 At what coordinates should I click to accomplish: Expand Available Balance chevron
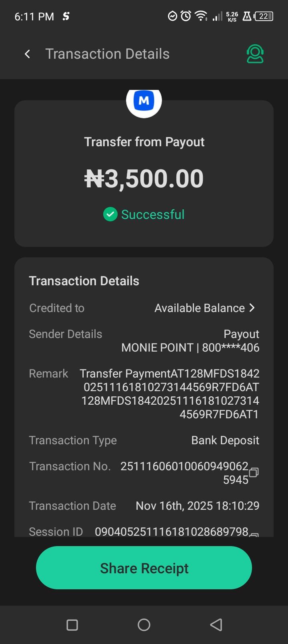[x=252, y=308]
